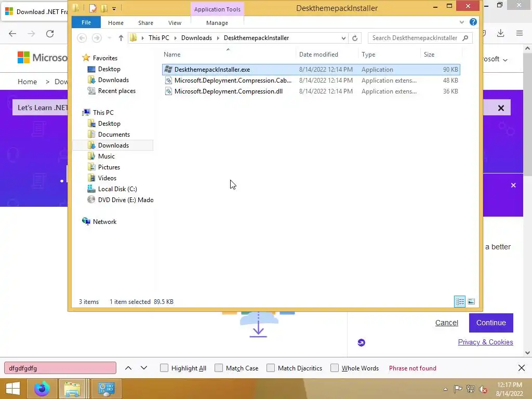
Task: Click Cancel link on web page
Action: pos(446,323)
